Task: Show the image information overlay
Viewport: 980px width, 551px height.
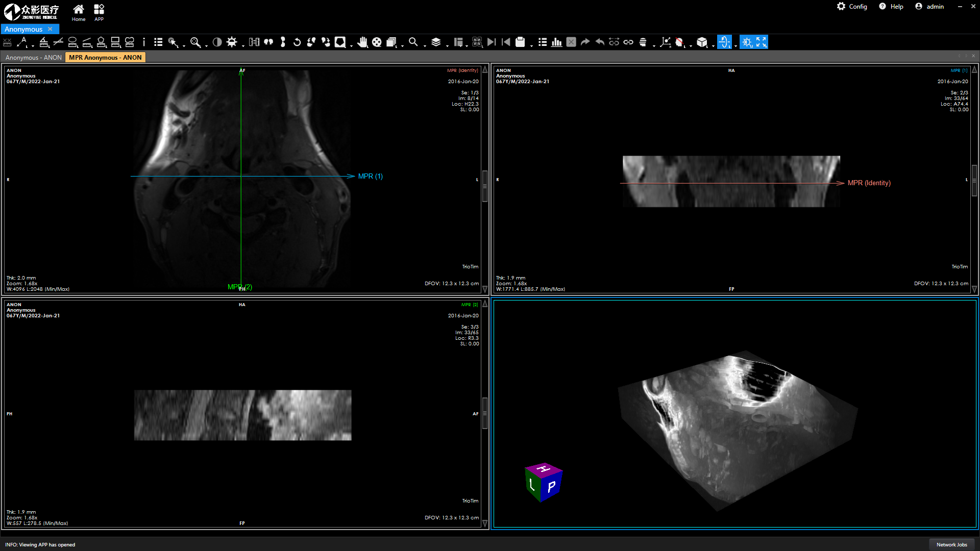Action: point(144,42)
